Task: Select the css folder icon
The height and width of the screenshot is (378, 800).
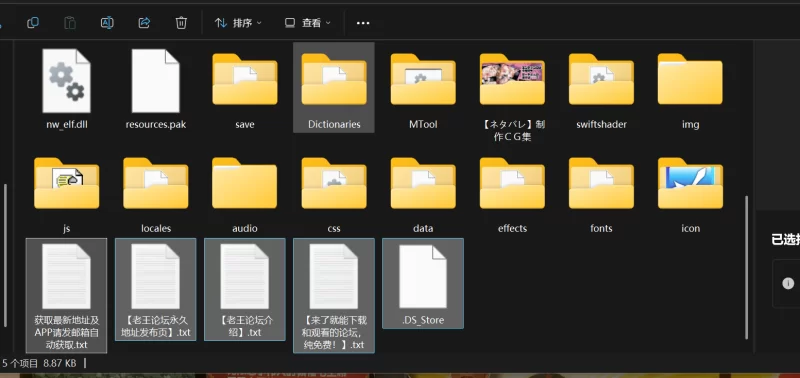Action: coord(334,184)
